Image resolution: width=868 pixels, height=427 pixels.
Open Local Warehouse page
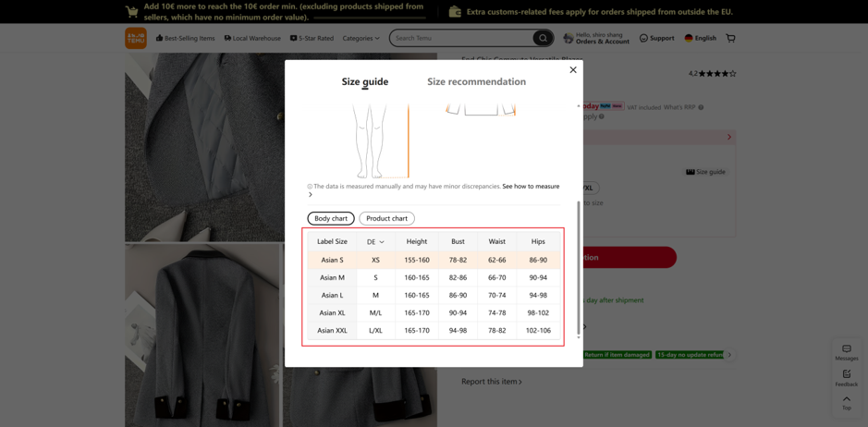pos(252,38)
